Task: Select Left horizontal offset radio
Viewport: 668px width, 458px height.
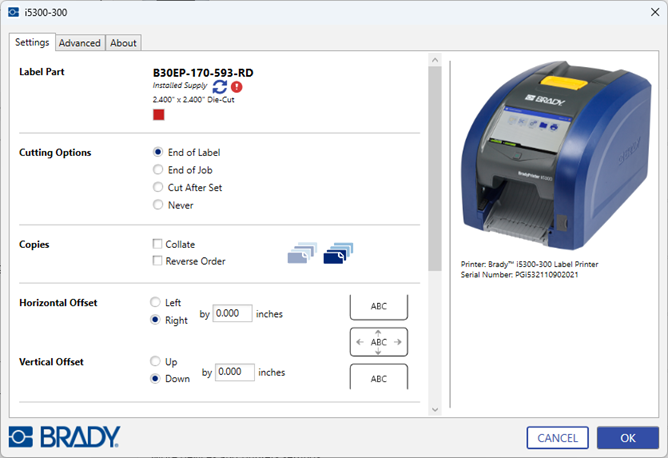Action: point(155,302)
